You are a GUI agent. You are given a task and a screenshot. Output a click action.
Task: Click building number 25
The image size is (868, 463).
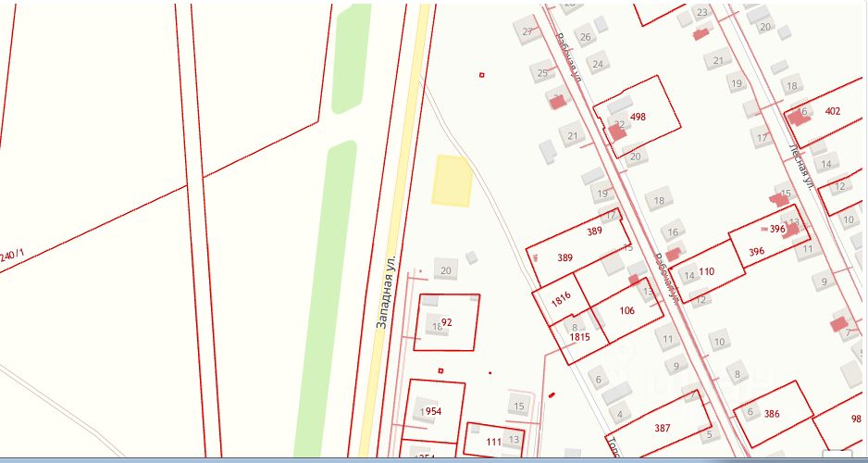[542, 73]
